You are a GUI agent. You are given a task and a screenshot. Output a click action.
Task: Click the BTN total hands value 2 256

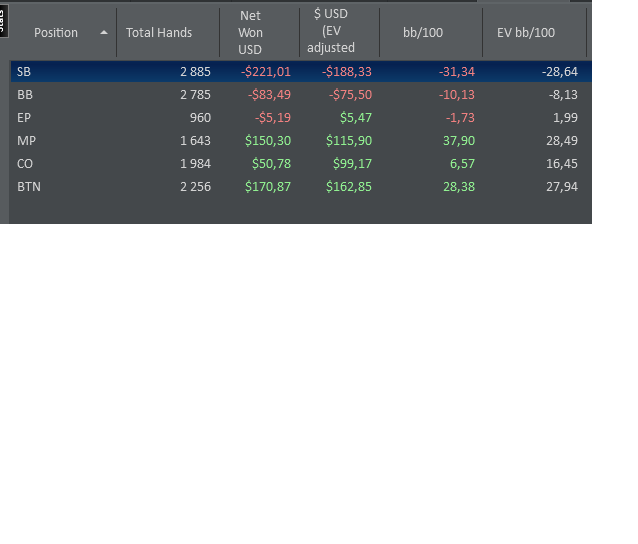point(195,187)
